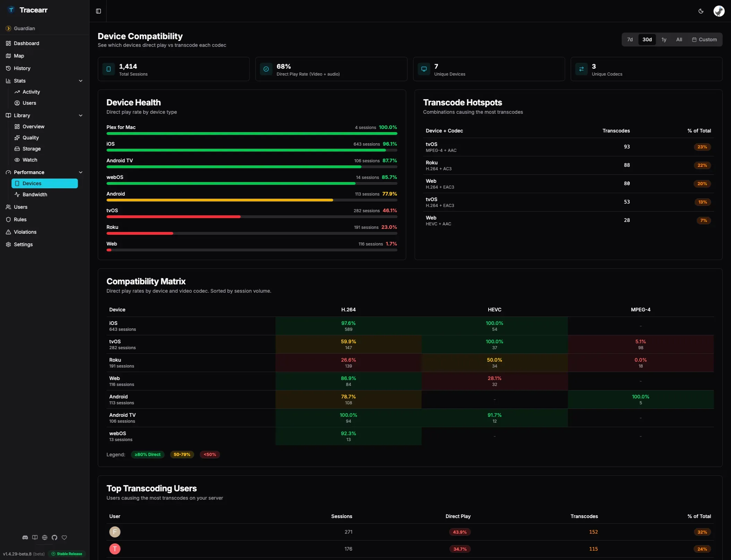Open top-level Users page
This screenshot has height=560, width=731.
(44, 207)
